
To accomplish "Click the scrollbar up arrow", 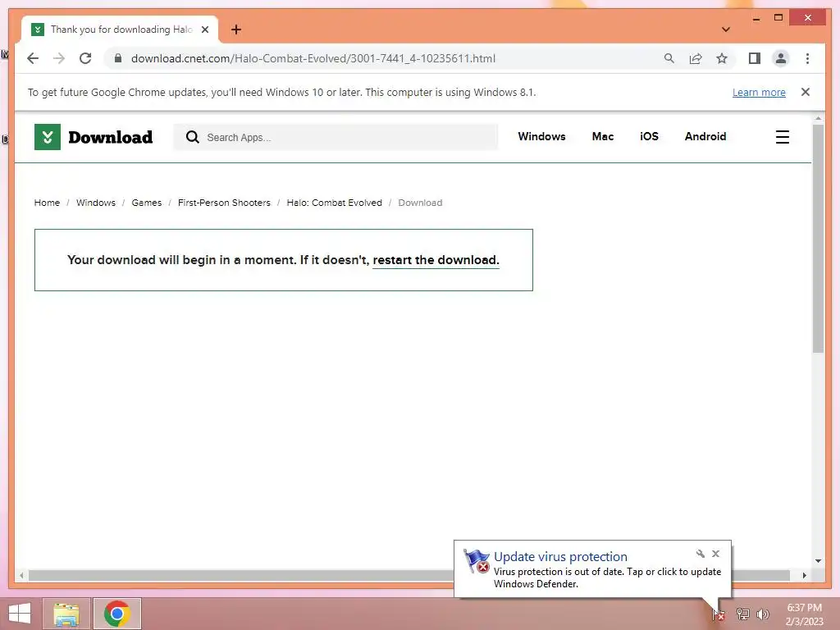I will click(818, 118).
